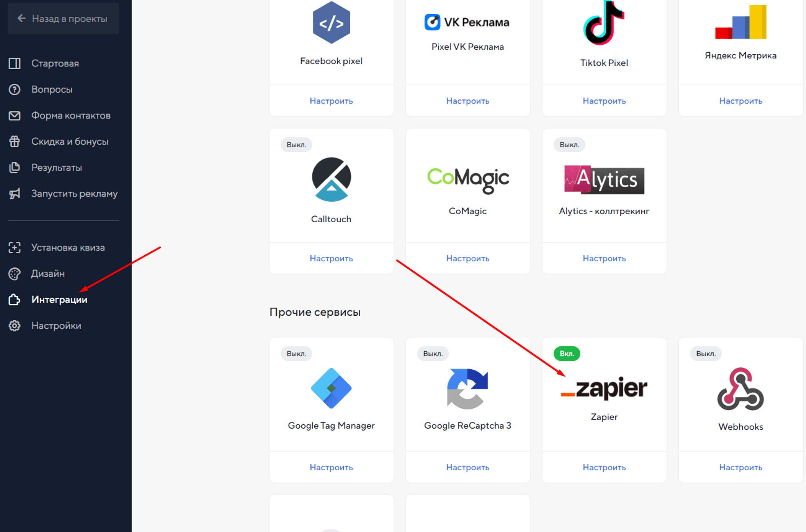Click the Дизайн palette icon
This screenshot has height=532, width=806.
pyautogui.click(x=15, y=274)
